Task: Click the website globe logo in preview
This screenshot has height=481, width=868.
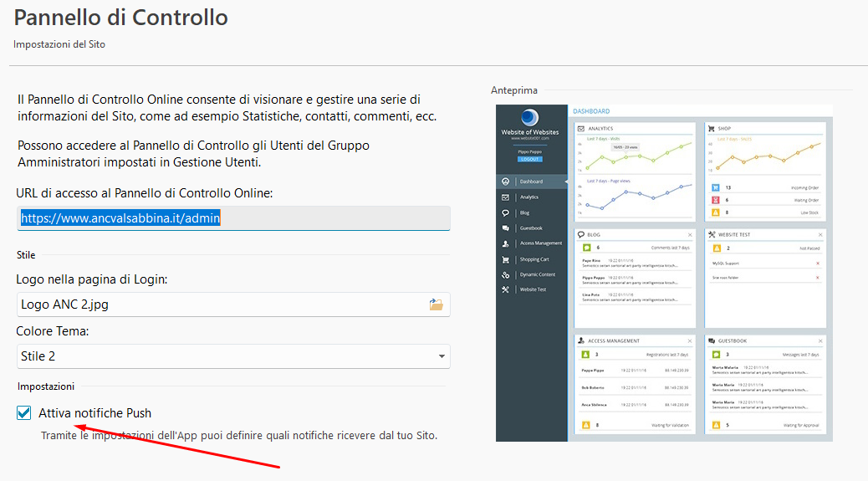Action: pyautogui.click(x=528, y=119)
